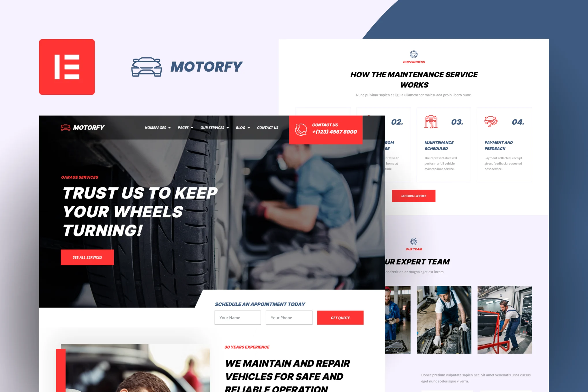Image resolution: width=588 pixels, height=392 pixels.
Task: Click the Contact Us menu item
Action: (x=267, y=128)
